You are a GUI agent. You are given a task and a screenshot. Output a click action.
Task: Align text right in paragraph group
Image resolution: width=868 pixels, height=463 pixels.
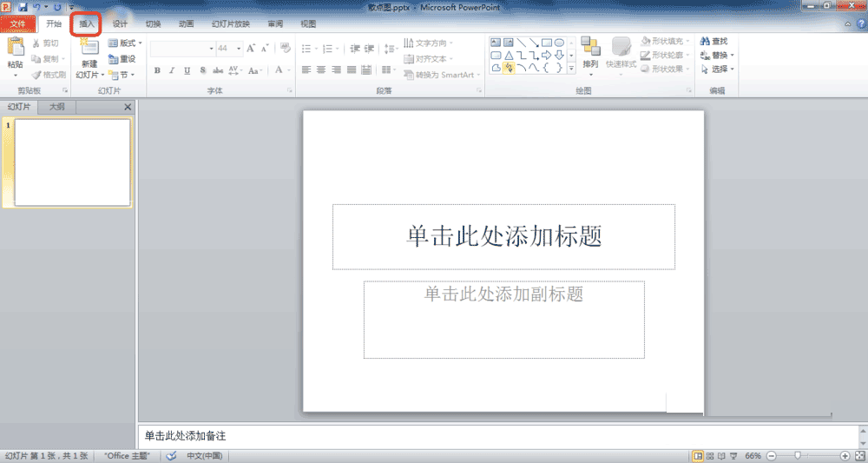pyautogui.click(x=336, y=69)
